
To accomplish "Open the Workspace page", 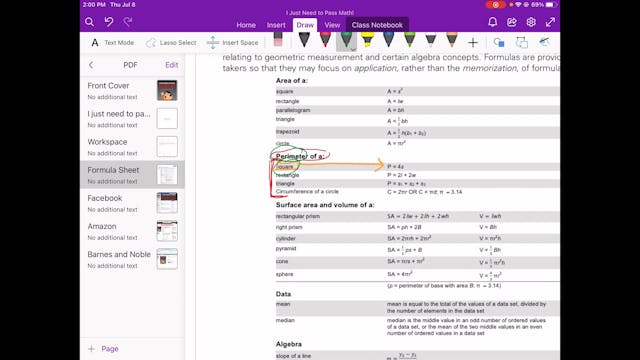I will [x=132, y=147].
